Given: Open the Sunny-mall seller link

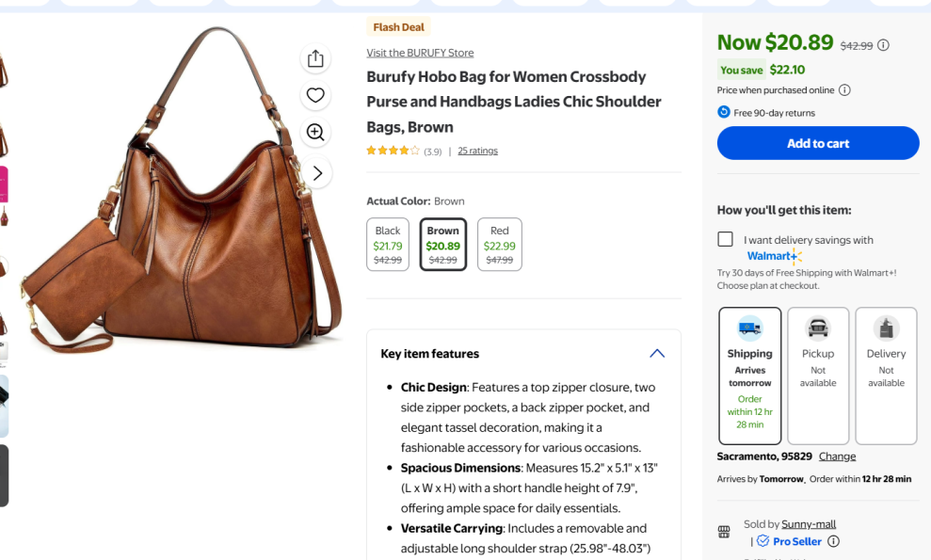Looking at the screenshot, I should pos(809,524).
